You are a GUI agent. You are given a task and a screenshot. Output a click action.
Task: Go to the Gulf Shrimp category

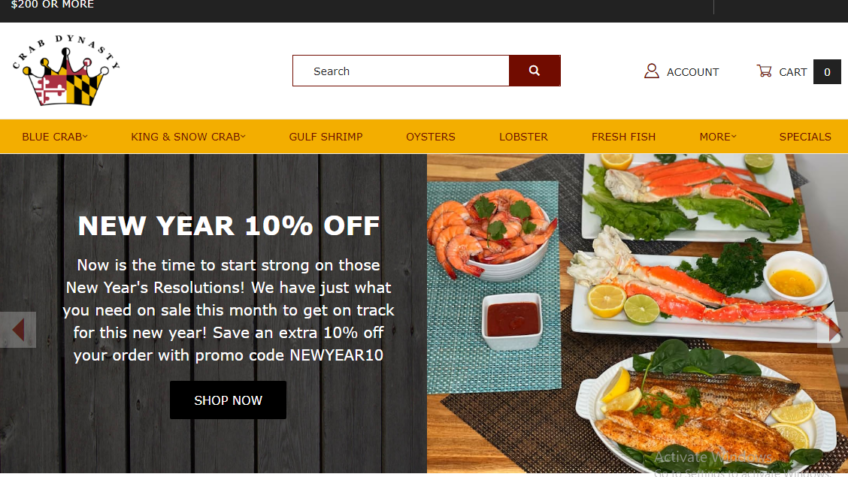[326, 137]
